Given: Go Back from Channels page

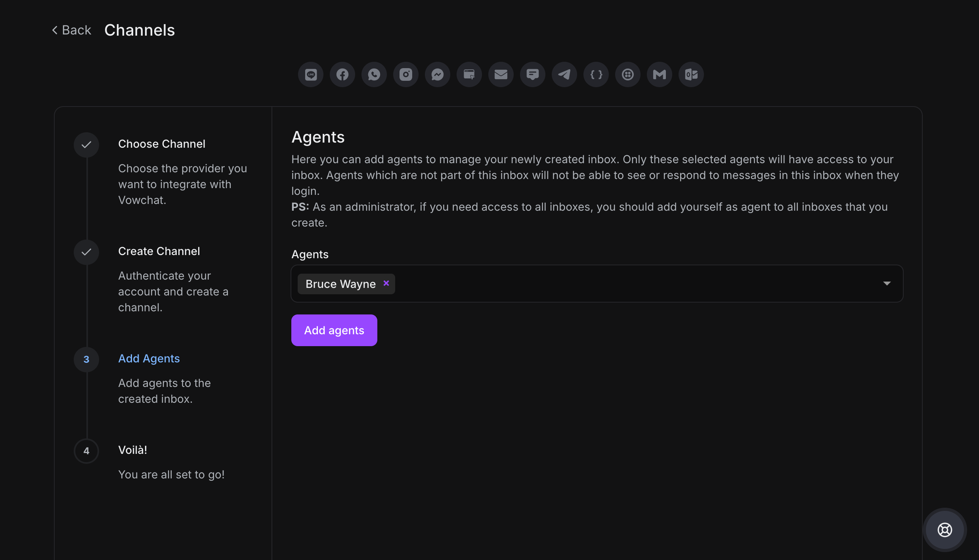Looking at the screenshot, I should tap(72, 30).
